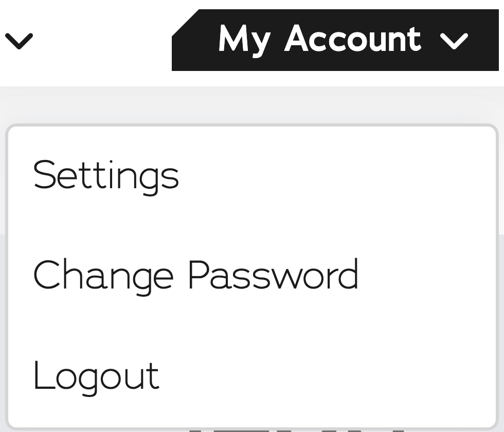Screen dimensions: 504x432
Task: Open Settings from the account menu
Action: [106, 175]
